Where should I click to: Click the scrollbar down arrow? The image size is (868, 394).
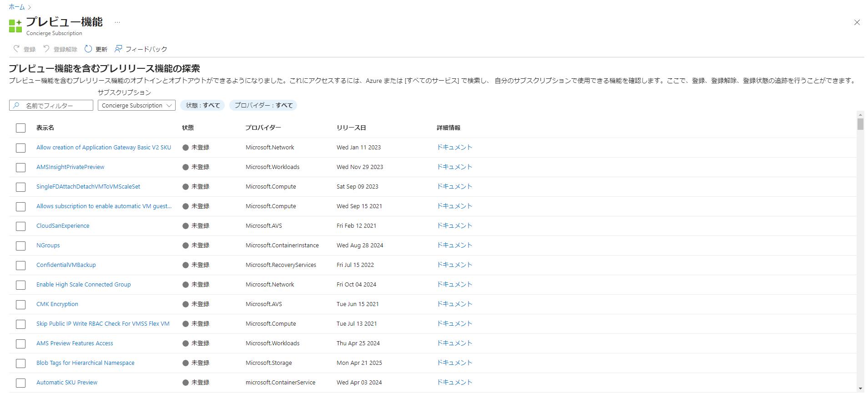coord(860,389)
